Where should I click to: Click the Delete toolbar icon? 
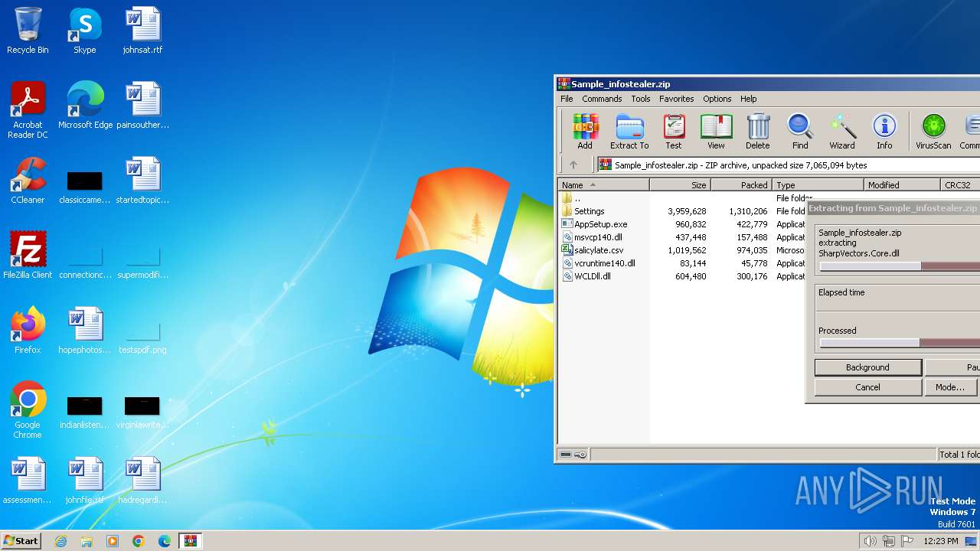click(757, 131)
